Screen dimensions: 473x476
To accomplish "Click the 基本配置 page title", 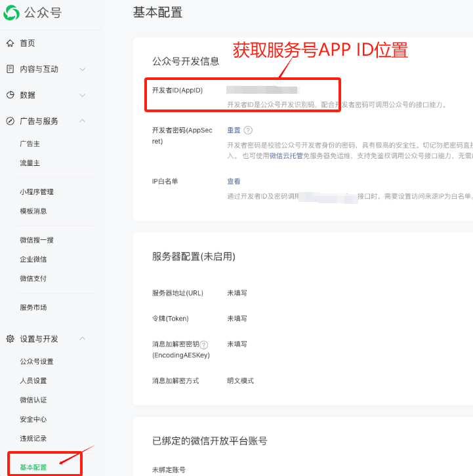I will pos(157,12).
